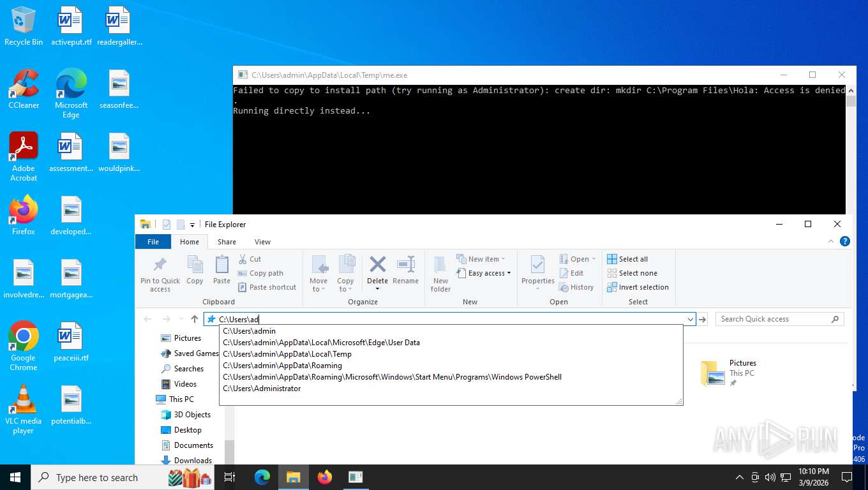The image size is (868, 490).
Task: Open the File ribbon tab
Action: click(x=153, y=242)
